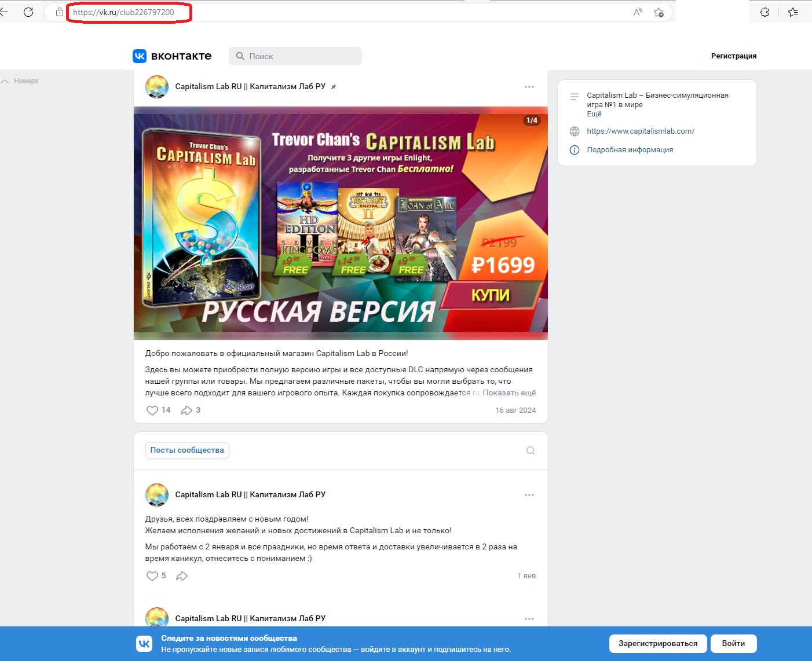The image size is (812, 664).
Task: Like the pinned post with 14 likes
Action: point(152,410)
